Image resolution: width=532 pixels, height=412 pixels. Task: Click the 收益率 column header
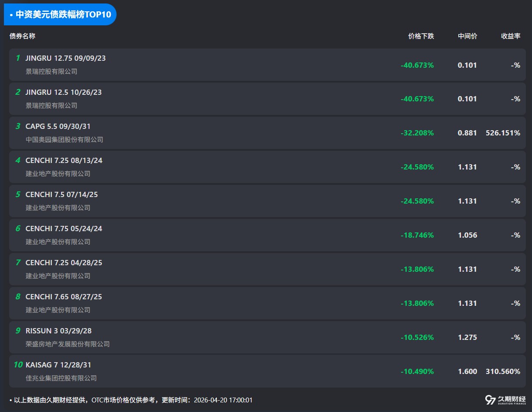[510, 36]
